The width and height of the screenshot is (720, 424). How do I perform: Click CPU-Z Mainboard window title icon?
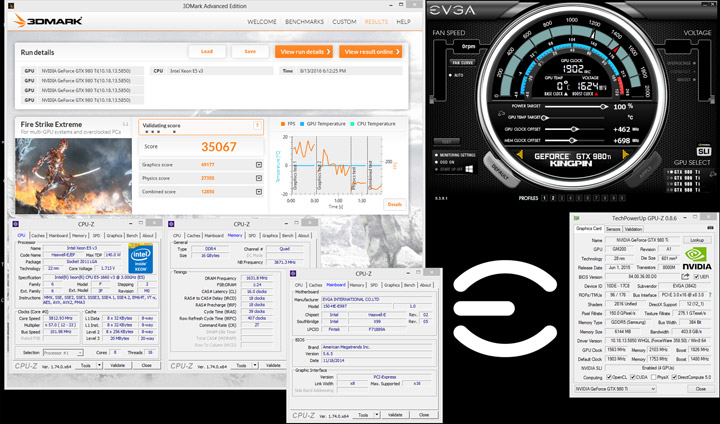(293, 273)
